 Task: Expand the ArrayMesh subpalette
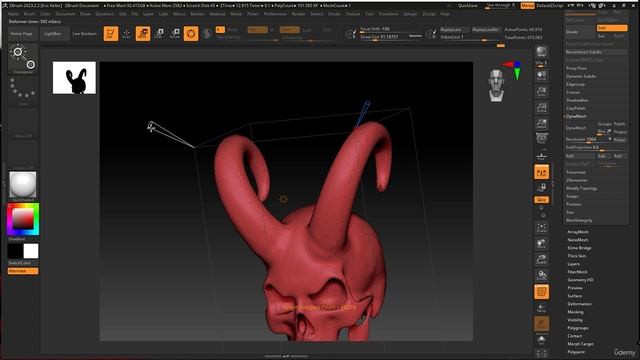point(578,232)
